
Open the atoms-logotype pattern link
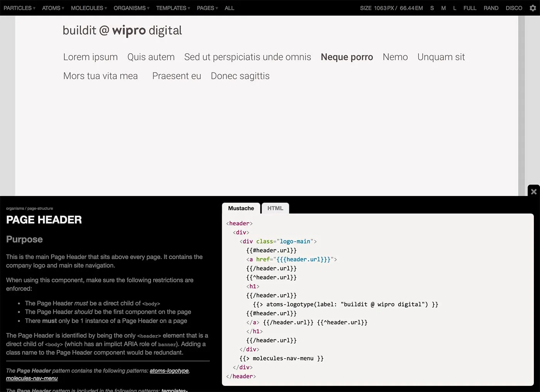coord(169,370)
